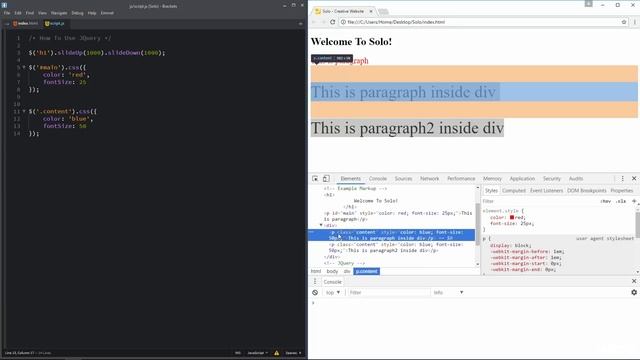This screenshot has width=640, height=360.
Task: Open the Find menu in Brackets
Action: (x=30, y=13)
